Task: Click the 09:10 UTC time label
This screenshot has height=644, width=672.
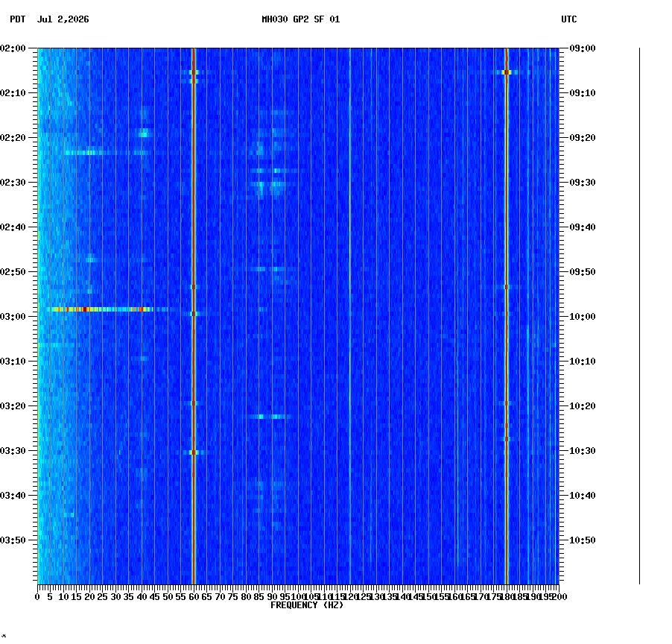Action: [x=583, y=93]
